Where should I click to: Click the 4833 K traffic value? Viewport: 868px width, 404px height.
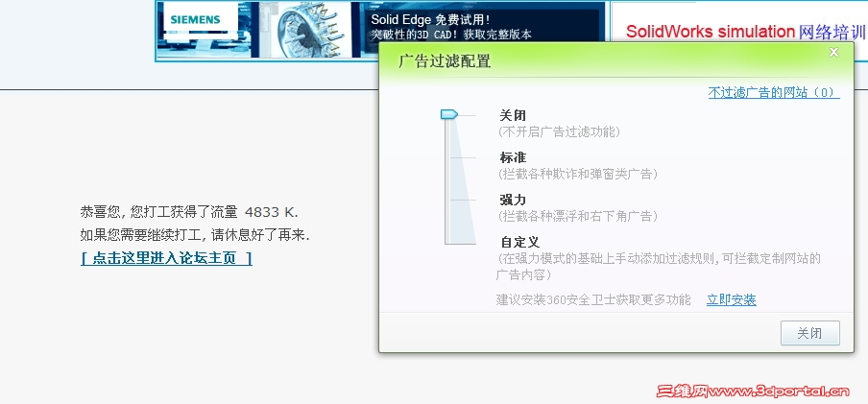point(271,212)
